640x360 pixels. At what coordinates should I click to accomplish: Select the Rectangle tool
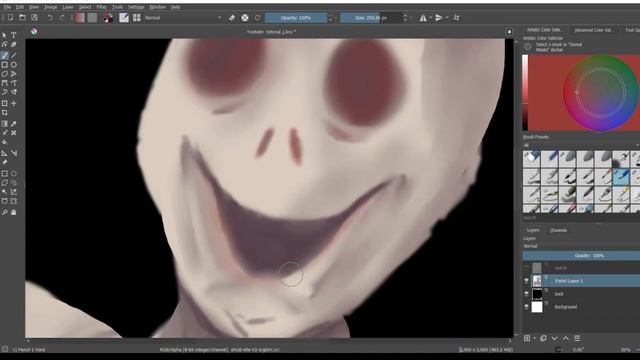pyautogui.click(x=4, y=65)
